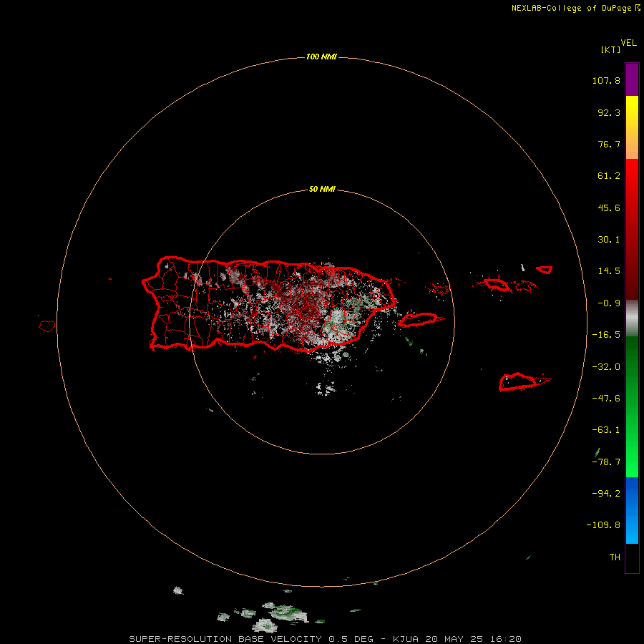644x644 pixels.
Task: Select the 107.8 velocity scale value
Action: (606, 80)
